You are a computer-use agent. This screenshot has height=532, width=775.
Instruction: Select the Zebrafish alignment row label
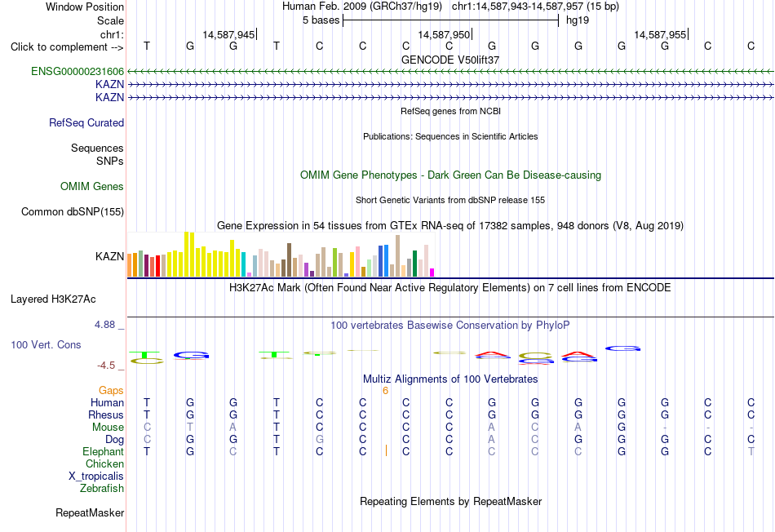102,488
